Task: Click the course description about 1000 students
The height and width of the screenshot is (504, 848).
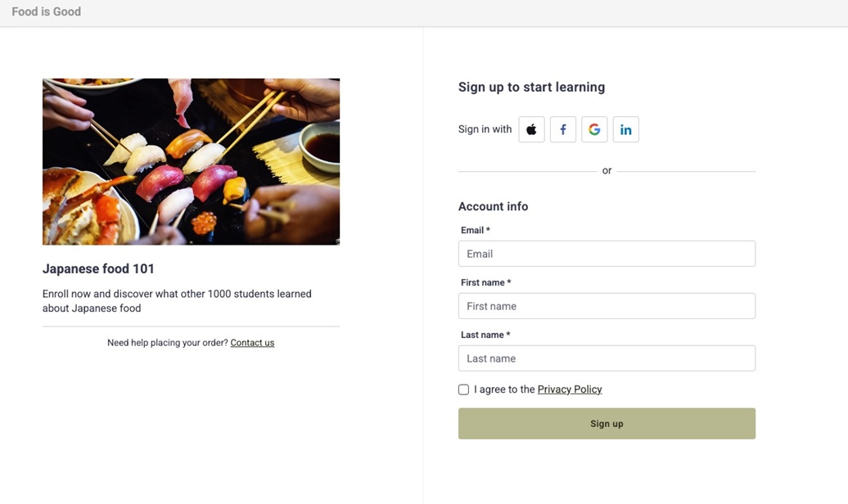Action: [x=177, y=301]
